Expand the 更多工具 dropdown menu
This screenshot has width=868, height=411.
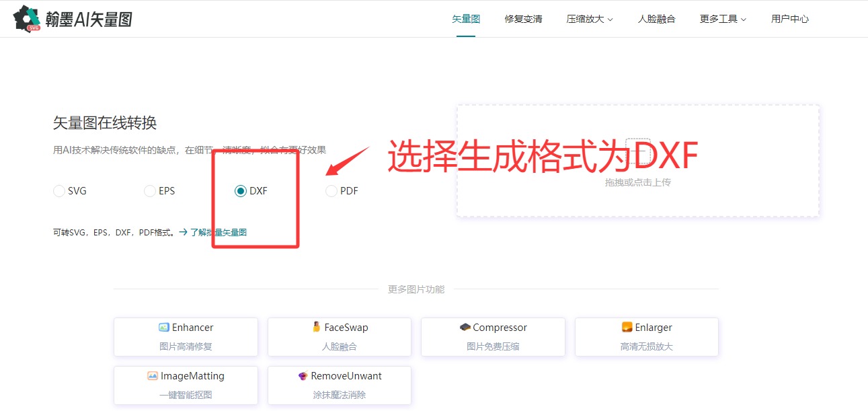pyautogui.click(x=723, y=19)
